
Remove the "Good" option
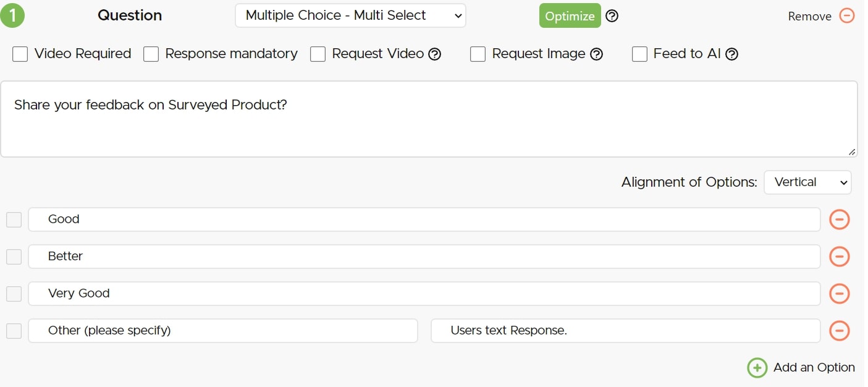(x=839, y=219)
